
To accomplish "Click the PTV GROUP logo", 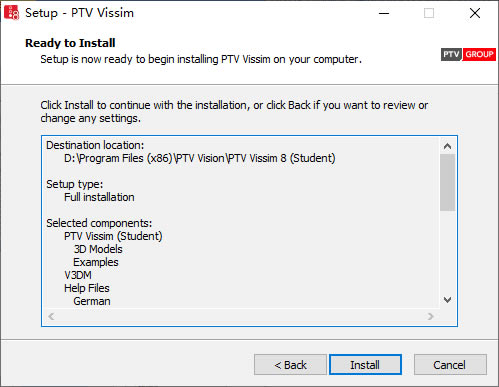I will (468, 54).
